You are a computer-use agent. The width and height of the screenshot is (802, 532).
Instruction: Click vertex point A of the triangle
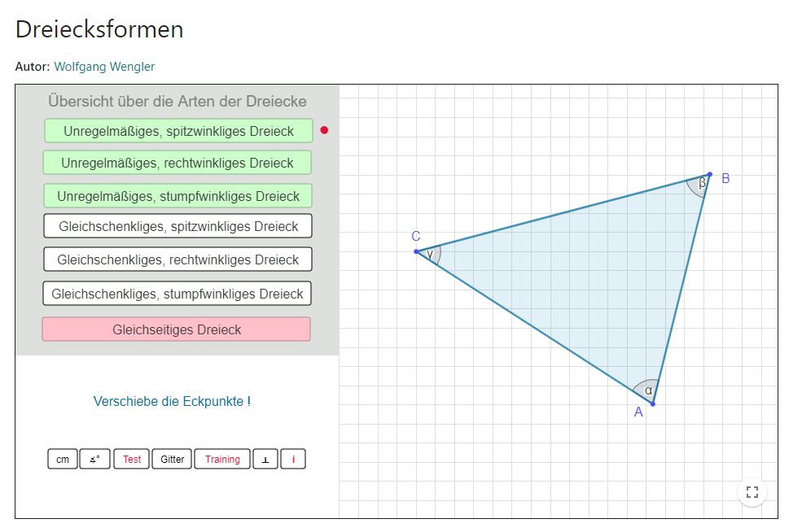[652, 404]
